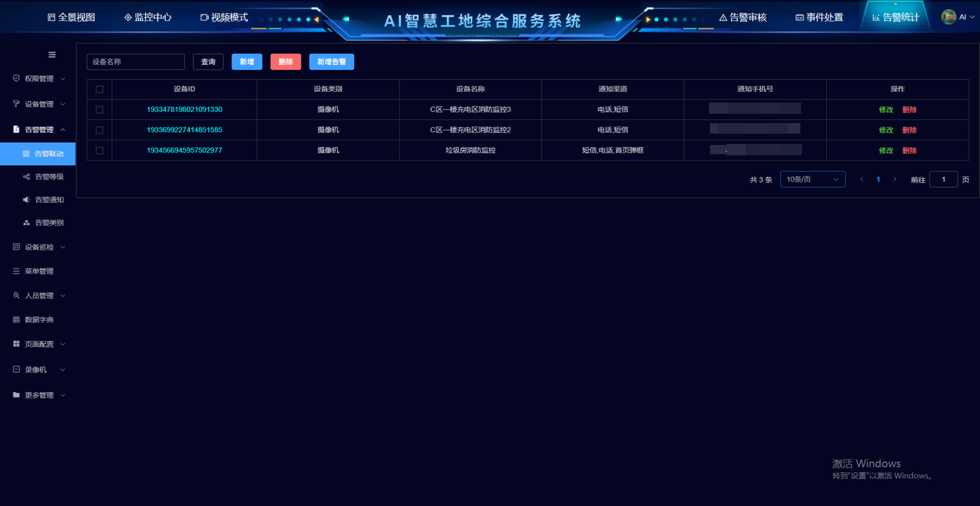Click the blue 新增告警 button
Viewport: 980px width, 506px height.
coord(331,62)
